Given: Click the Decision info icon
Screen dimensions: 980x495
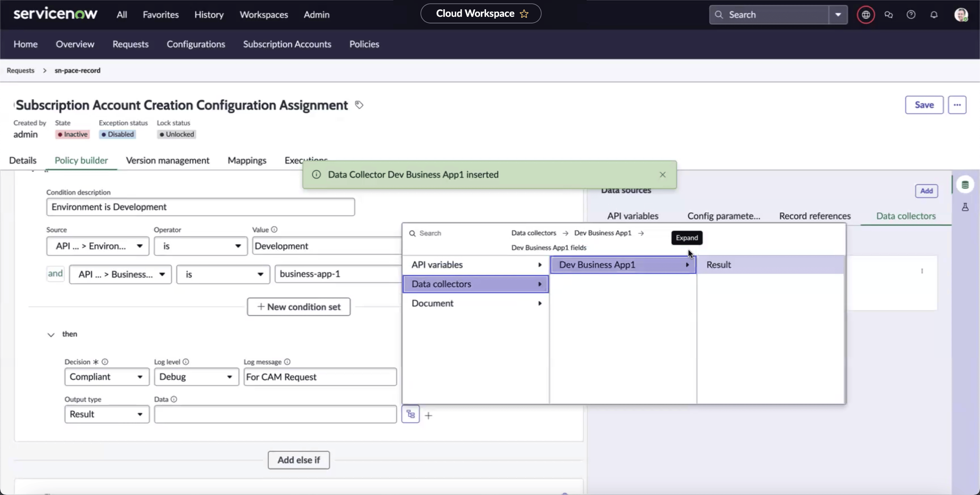Looking at the screenshot, I should pos(105,361).
